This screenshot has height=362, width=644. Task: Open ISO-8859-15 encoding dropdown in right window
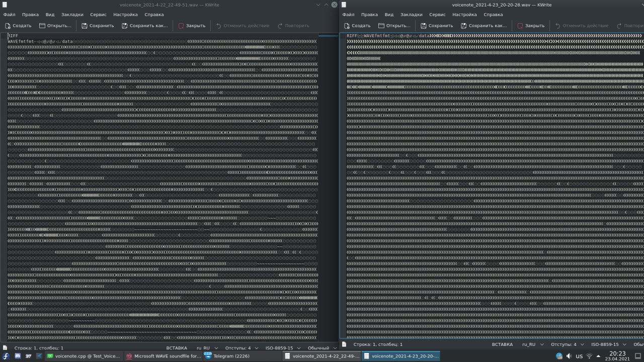(609, 344)
